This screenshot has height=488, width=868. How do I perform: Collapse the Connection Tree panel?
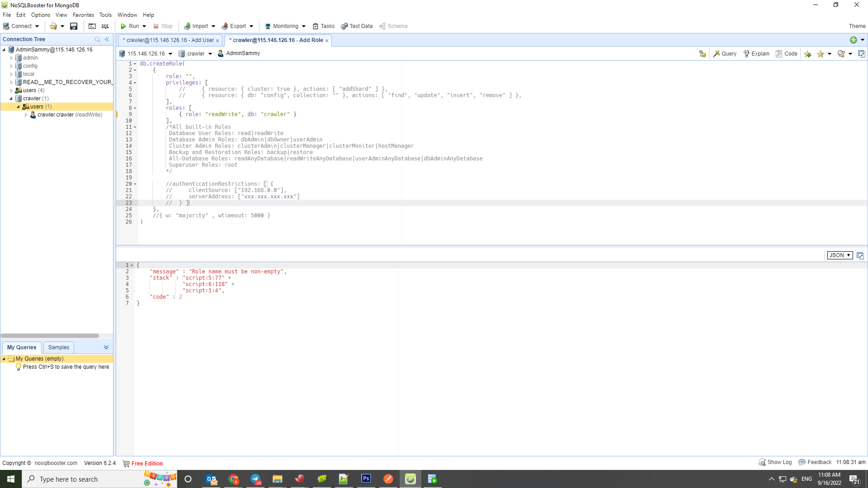click(x=107, y=39)
